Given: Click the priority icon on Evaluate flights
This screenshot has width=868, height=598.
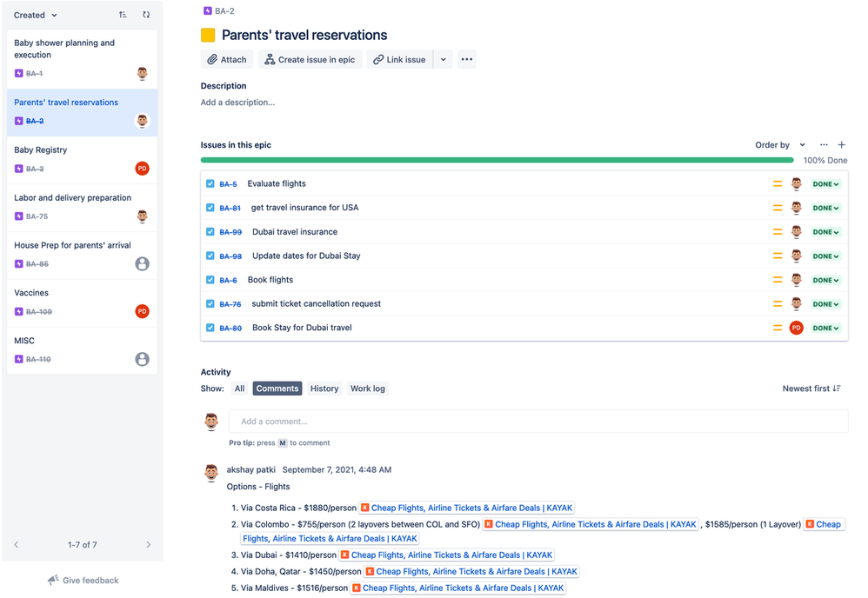Looking at the screenshot, I should coord(778,183).
